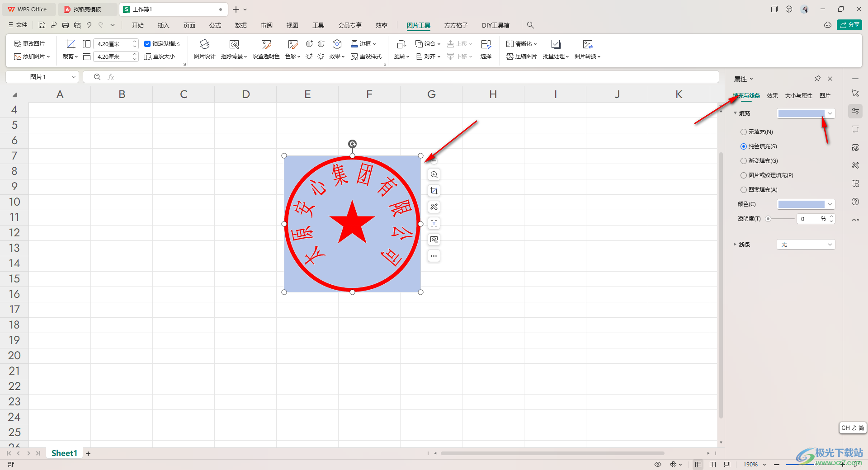The width and height of the screenshot is (868, 470).
Task: Open the Add Picture (添加图片) dropdown
Action: (32, 56)
